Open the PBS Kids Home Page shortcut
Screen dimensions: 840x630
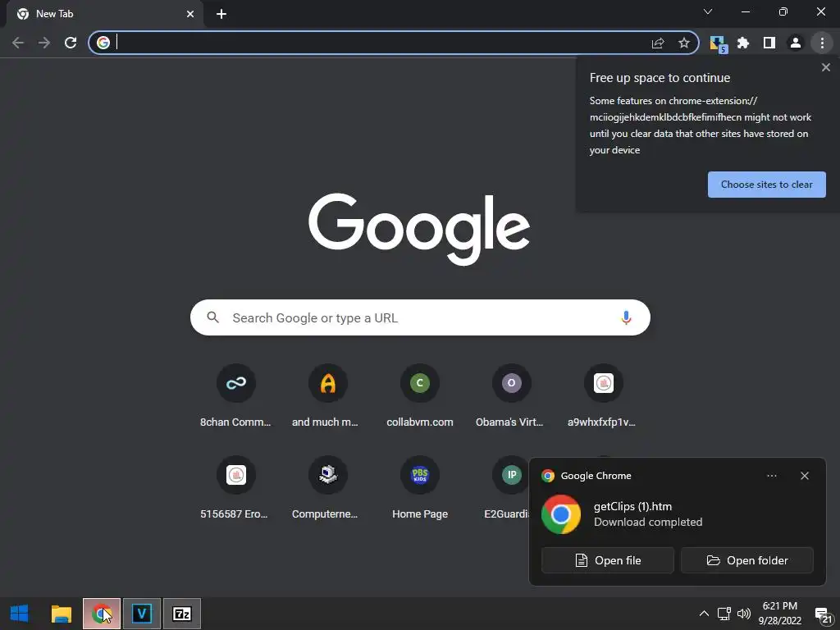(x=419, y=489)
